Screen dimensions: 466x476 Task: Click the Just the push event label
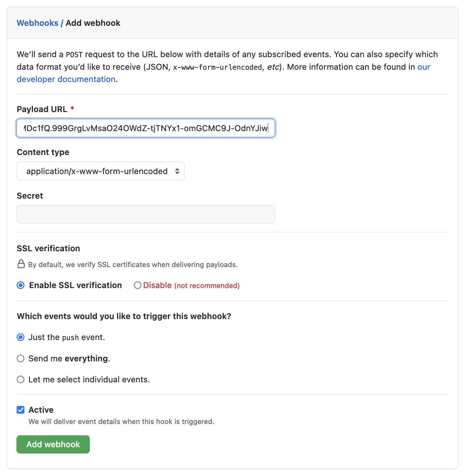point(67,337)
